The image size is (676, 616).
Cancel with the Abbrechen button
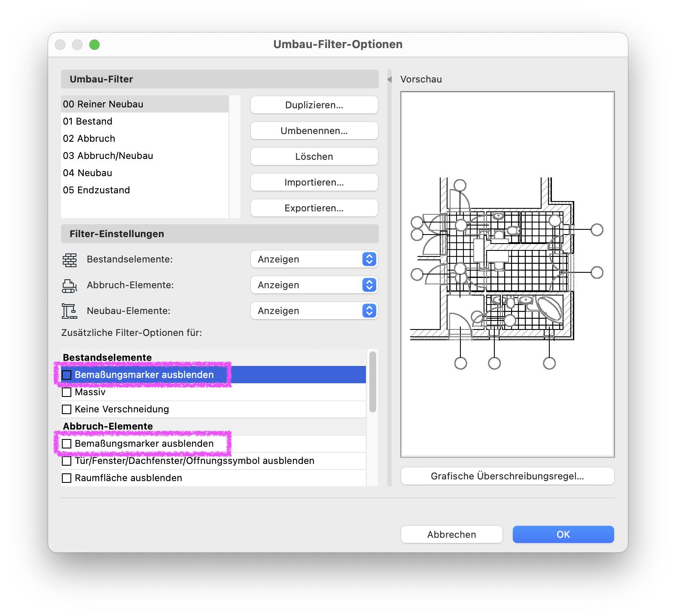(451, 535)
